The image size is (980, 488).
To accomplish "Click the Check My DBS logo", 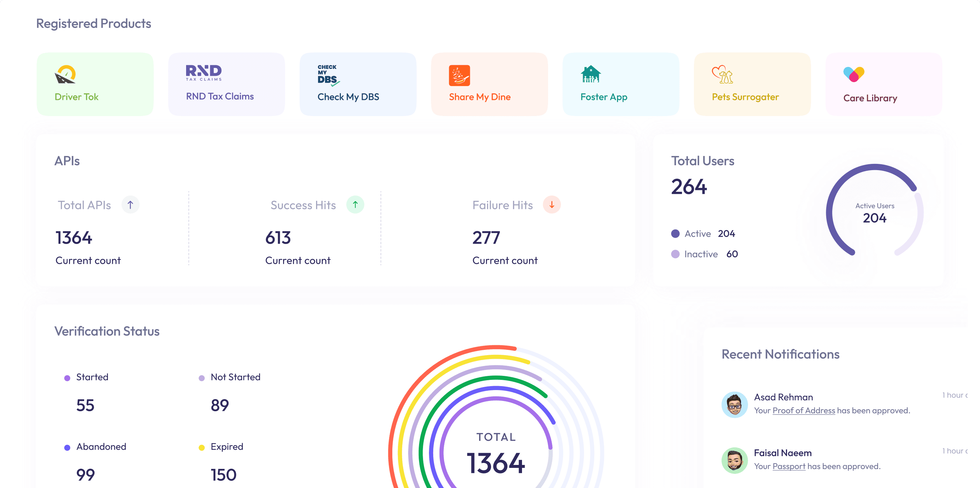I will [x=328, y=75].
